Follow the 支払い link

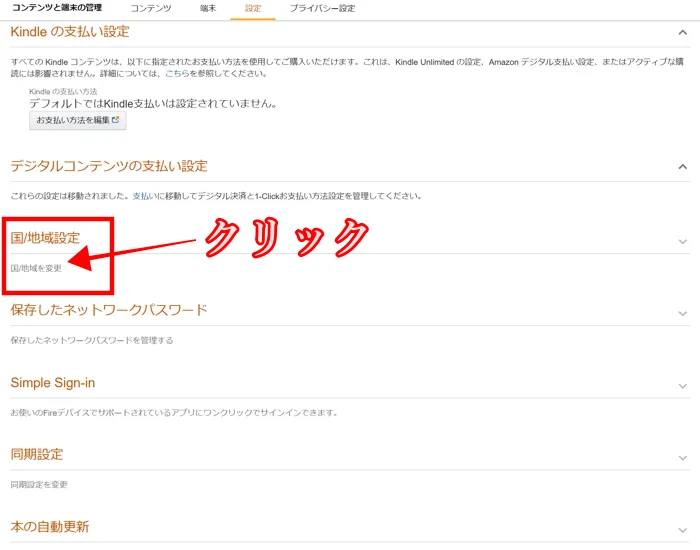click(x=144, y=196)
